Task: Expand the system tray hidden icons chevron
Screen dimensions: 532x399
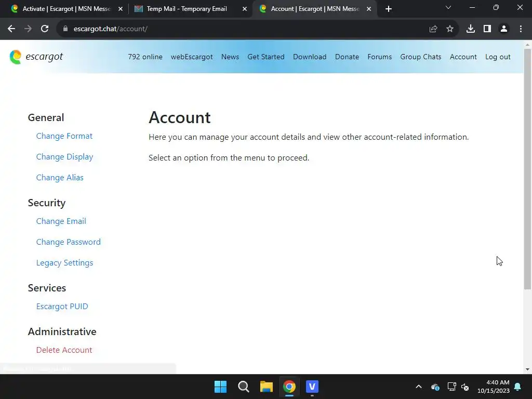Action: (419, 387)
